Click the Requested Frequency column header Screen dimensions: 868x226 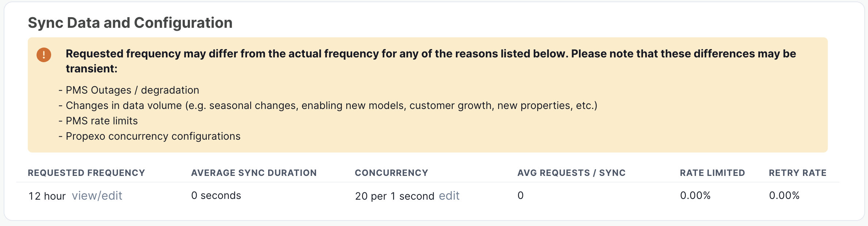[86, 173]
